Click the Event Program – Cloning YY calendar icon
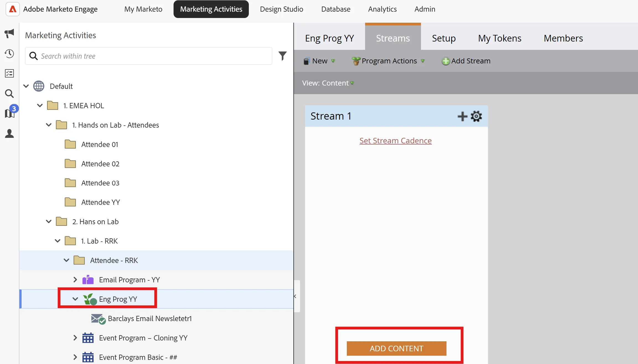Viewport: 638px width, 364px height. click(88, 338)
